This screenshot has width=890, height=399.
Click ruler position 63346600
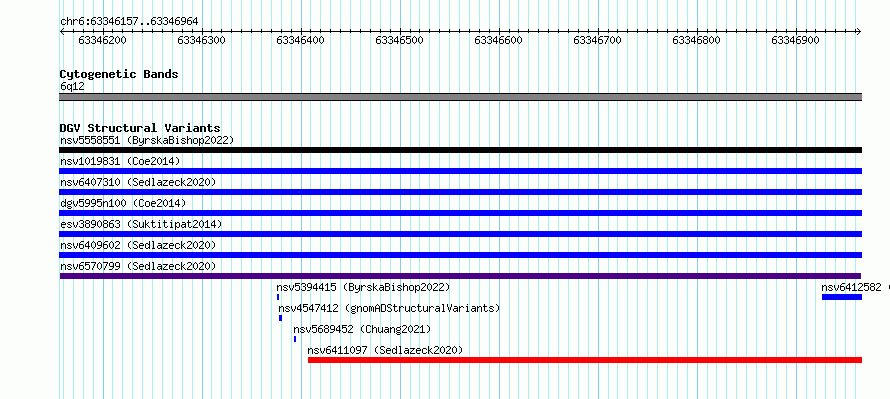(x=499, y=40)
